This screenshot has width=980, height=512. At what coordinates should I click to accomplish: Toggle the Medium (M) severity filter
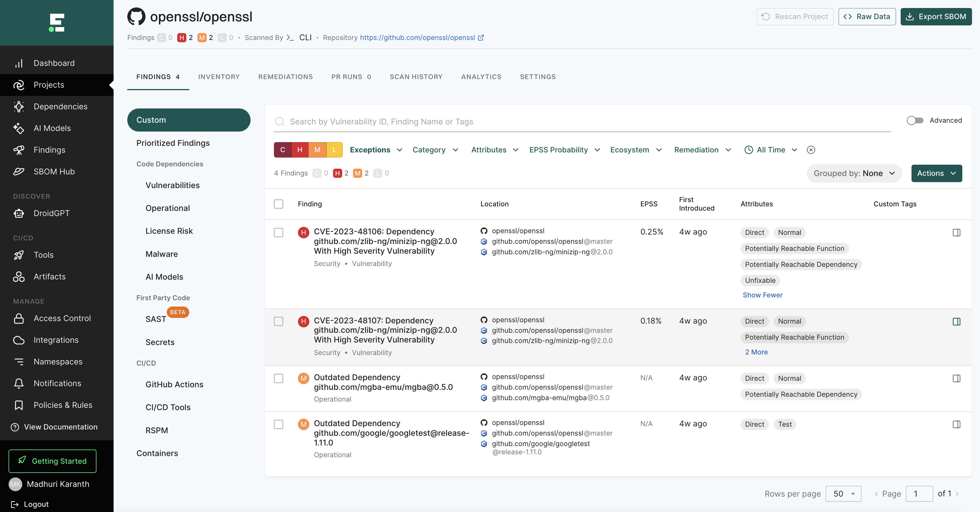(x=317, y=150)
